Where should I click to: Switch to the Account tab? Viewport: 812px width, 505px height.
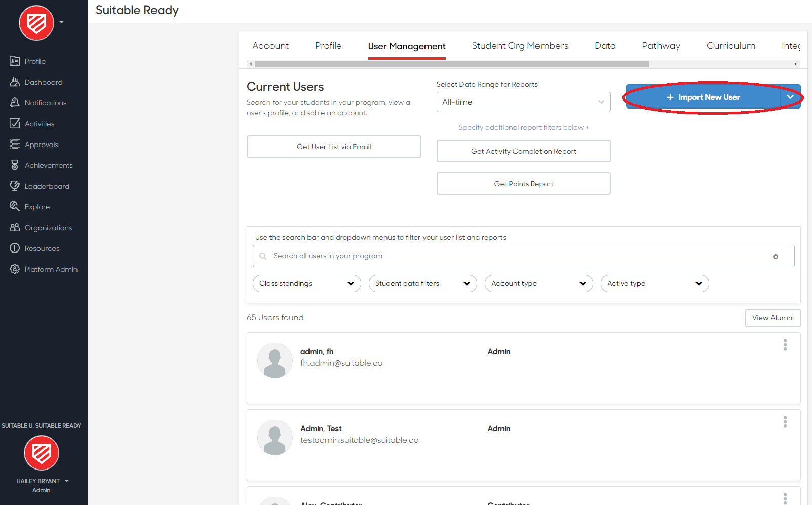pyautogui.click(x=270, y=46)
